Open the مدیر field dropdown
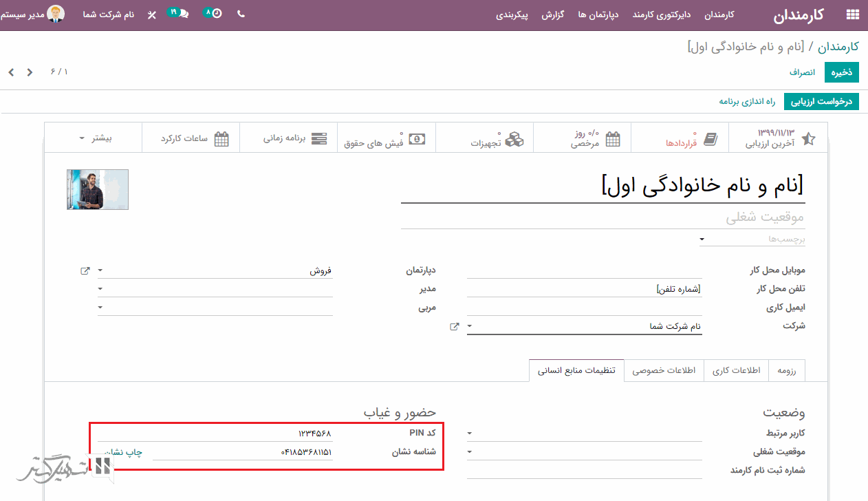868x501 pixels. point(100,289)
